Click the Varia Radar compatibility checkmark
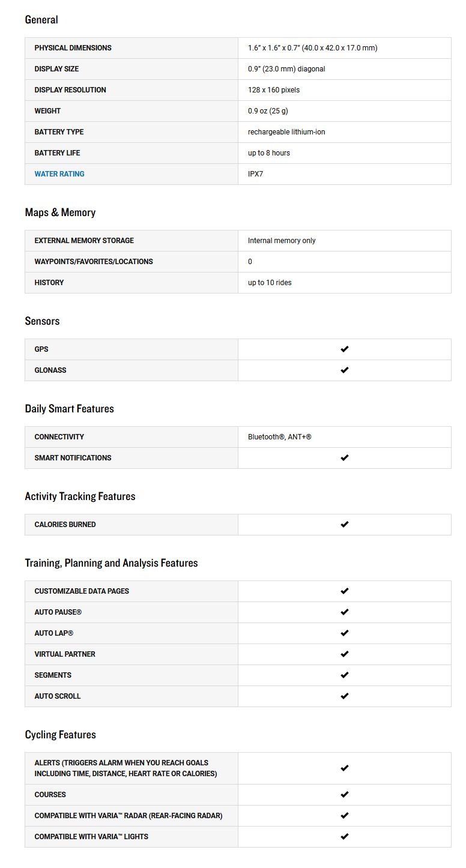 pos(345,816)
